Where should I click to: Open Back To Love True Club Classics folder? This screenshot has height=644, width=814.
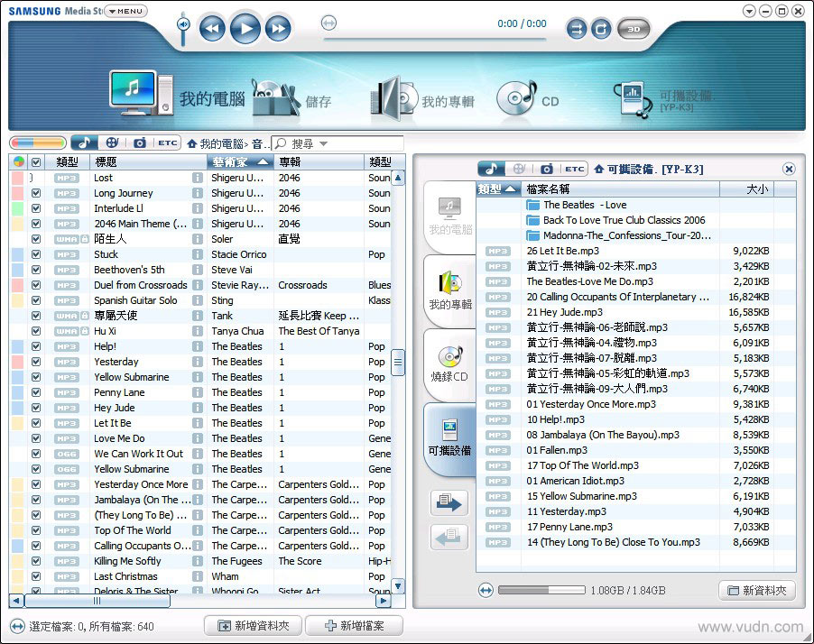[x=615, y=220]
